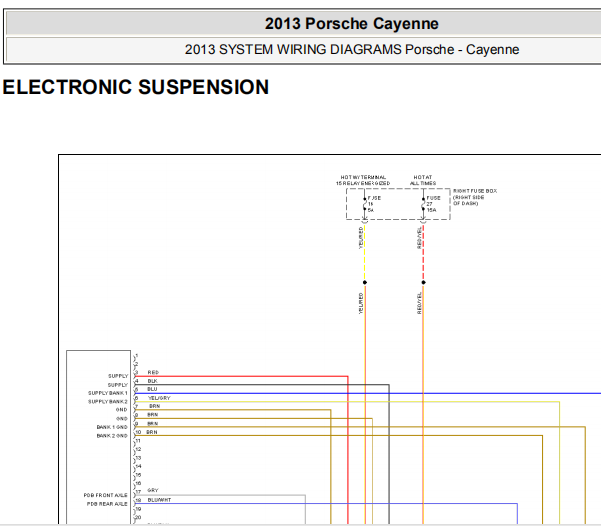
Task: Click the GND label at pin 7
Action: coord(122,410)
